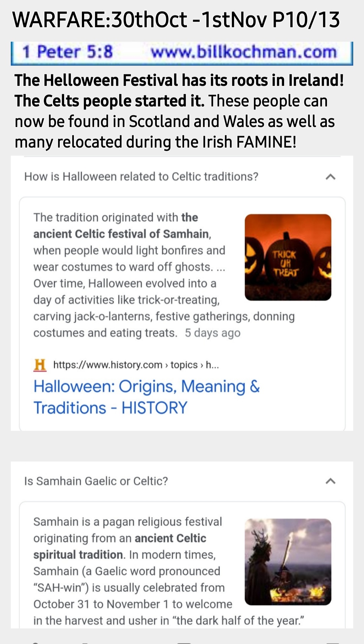364x644 pixels.
Task: Click the History channel 'H' favicon
Action: [x=40, y=365]
